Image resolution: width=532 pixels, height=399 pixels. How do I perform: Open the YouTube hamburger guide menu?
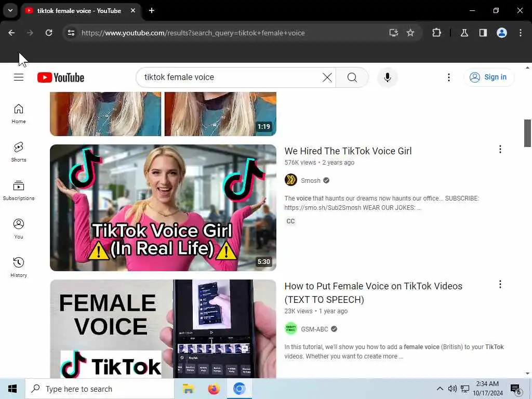[x=19, y=77]
